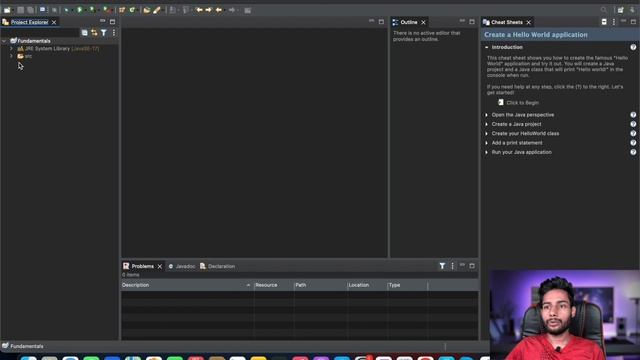640x360 pixels.
Task: Open help for Open the Java perspective
Action: click(633, 115)
